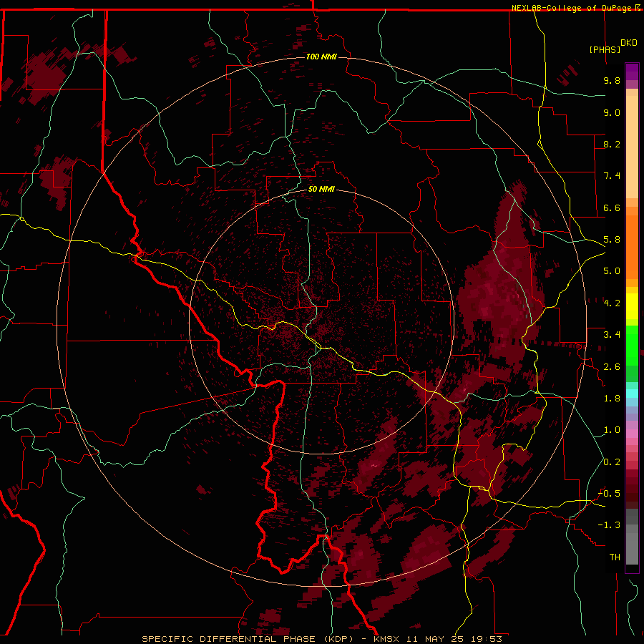Click the [PHAS] label above the color scale

pos(605,49)
